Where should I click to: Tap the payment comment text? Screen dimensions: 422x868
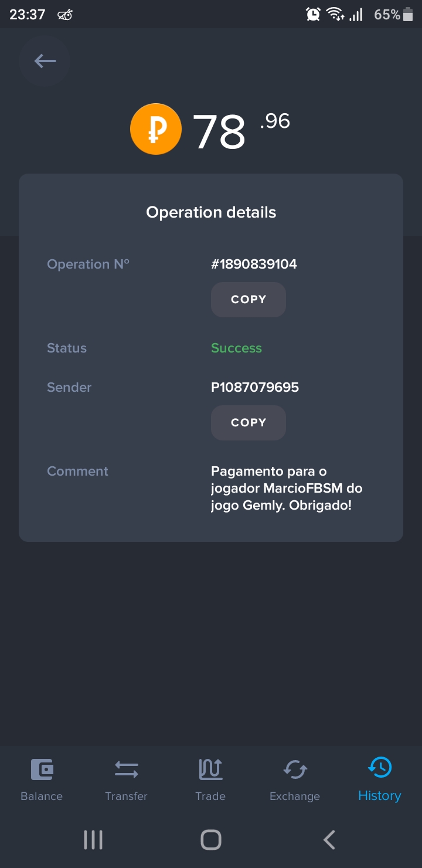tap(287, 488)
